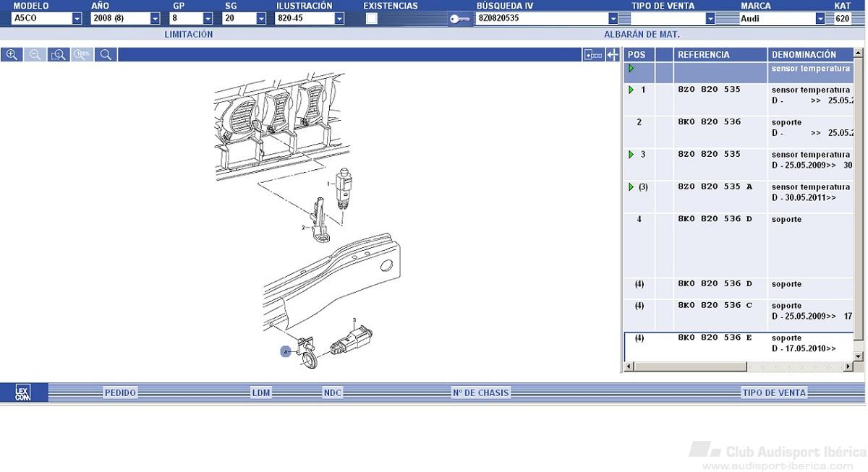The width and height of the screenshot is (868, 472).
Task: Select 8Z0 820 535 in position 1 row
Action: coord(710,90)
